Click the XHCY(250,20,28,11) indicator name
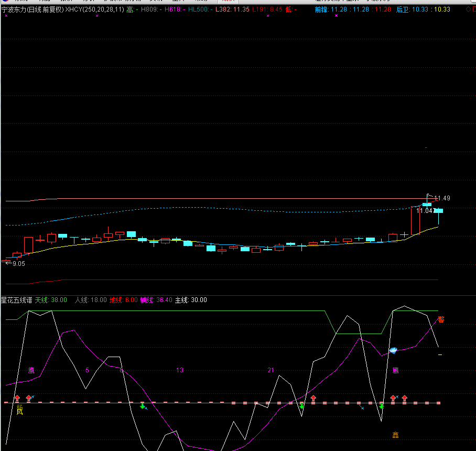 pos(95,9)
